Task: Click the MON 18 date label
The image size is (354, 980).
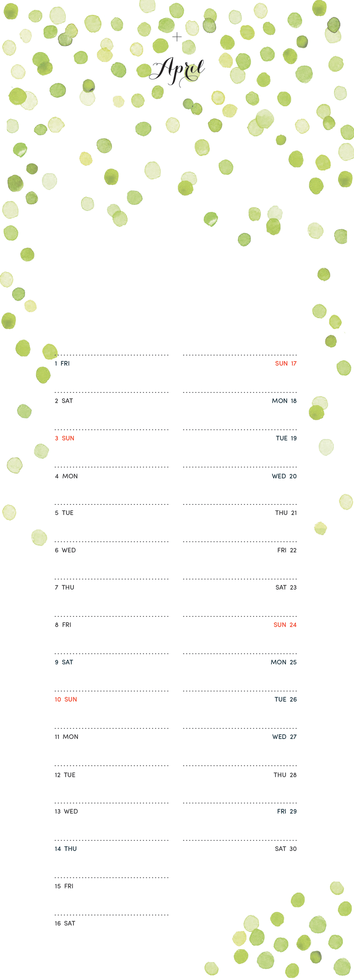Action: (x=284, y=401)
